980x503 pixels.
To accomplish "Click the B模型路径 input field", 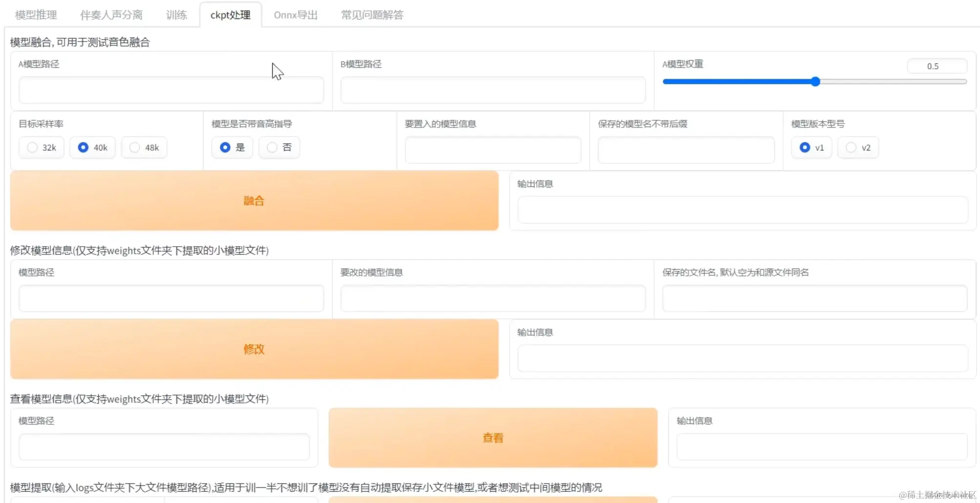I will tap(492, 90).
